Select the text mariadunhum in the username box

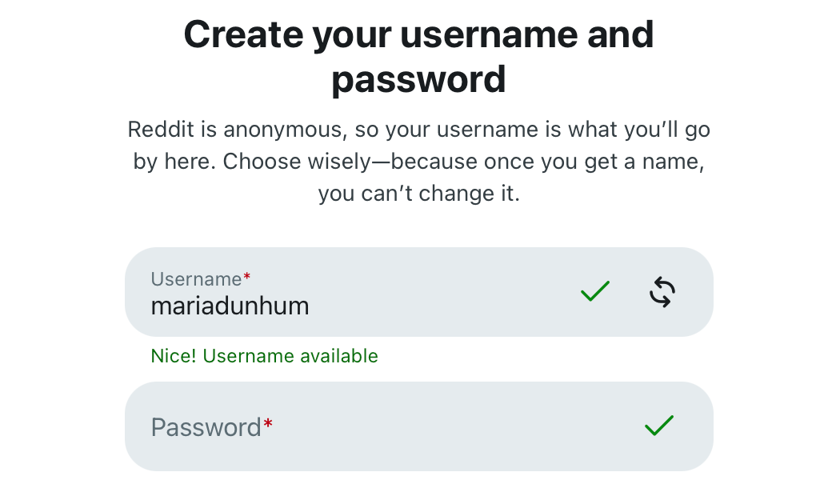(230, 306)
